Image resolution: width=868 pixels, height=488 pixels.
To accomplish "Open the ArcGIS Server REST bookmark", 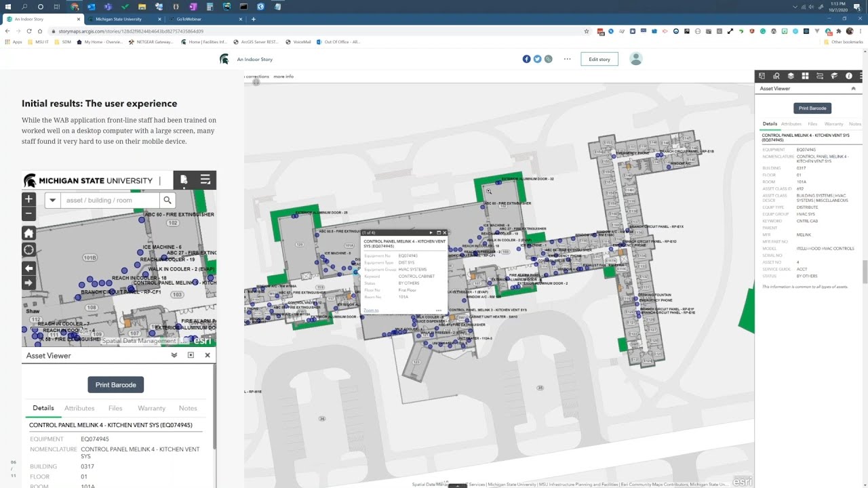I will 256,42.
